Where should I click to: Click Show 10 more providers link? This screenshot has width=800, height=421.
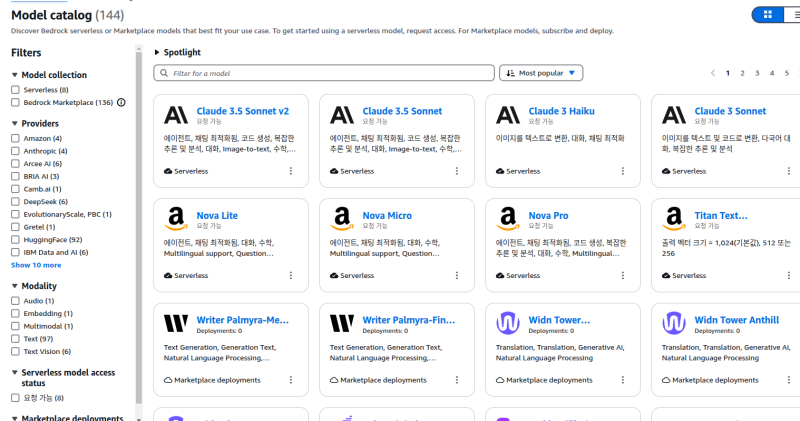(x=36, y=265)
